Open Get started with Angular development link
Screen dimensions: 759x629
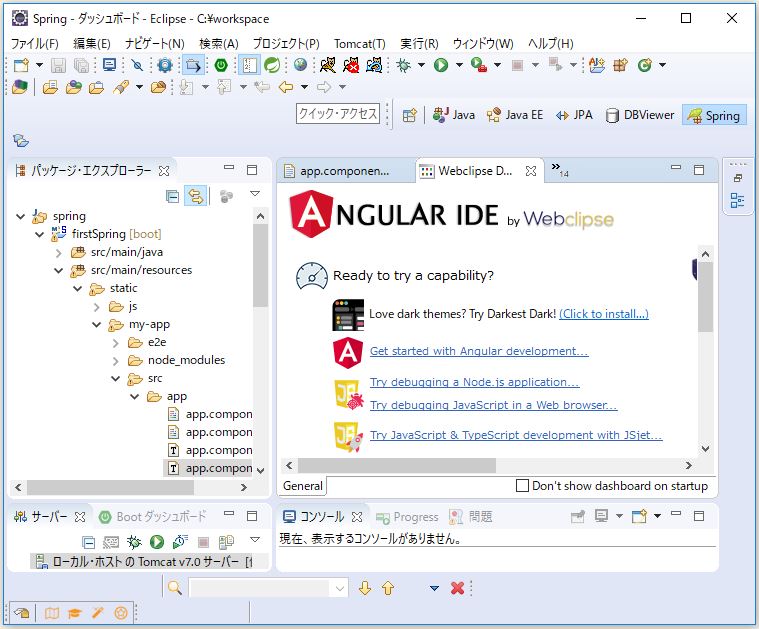[x=479, y=351]
